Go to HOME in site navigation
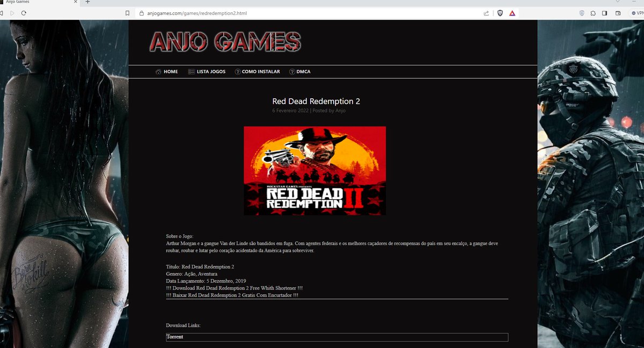 click(167, 71)
